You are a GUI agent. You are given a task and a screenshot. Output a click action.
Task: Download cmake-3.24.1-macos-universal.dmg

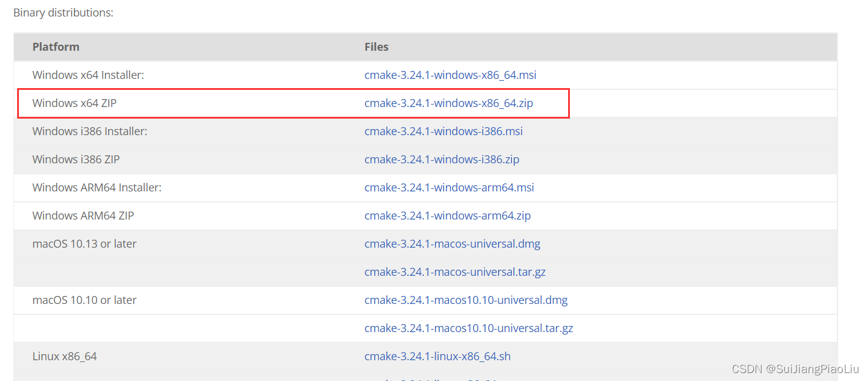tap(452, 244)
